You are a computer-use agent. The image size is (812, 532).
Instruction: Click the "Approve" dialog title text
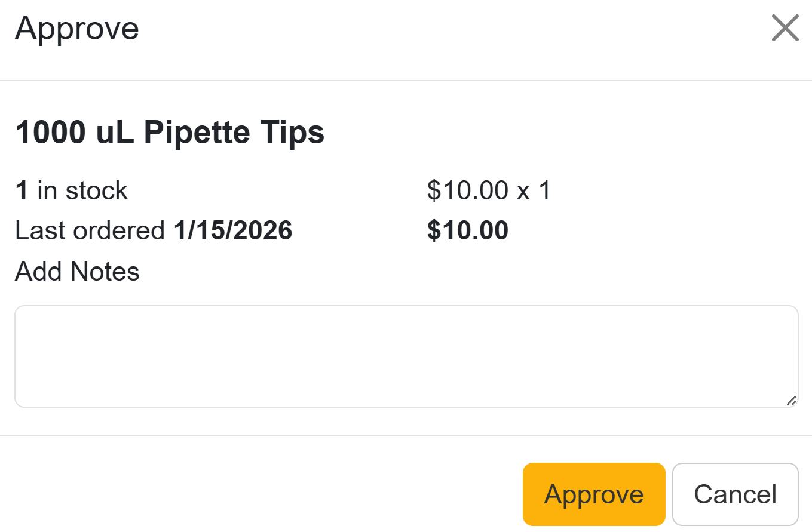(76, 29)
